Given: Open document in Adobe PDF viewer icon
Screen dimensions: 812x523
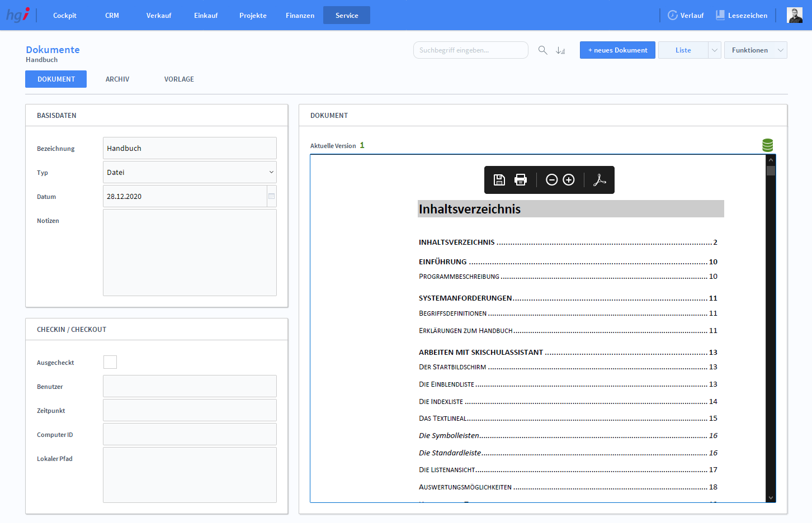Looking at the screenshot, I should [x=599, y=180].
